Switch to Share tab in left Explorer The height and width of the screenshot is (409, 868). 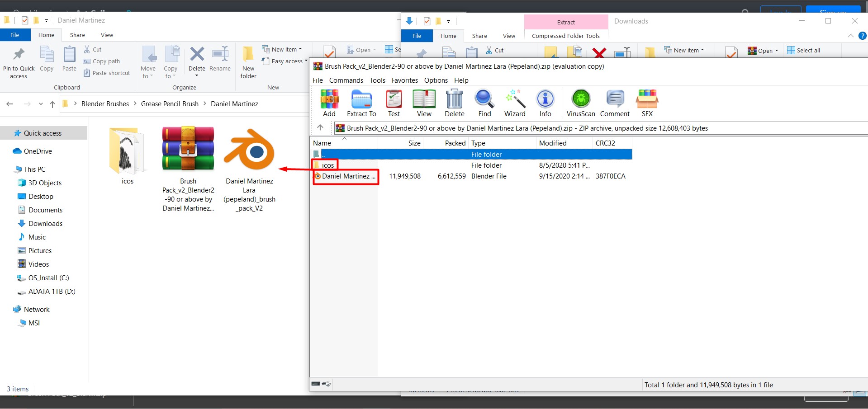[77, 35]
